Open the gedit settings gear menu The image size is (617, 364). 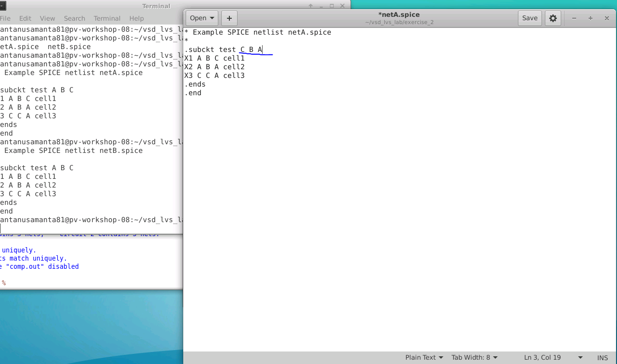(553, 18)
